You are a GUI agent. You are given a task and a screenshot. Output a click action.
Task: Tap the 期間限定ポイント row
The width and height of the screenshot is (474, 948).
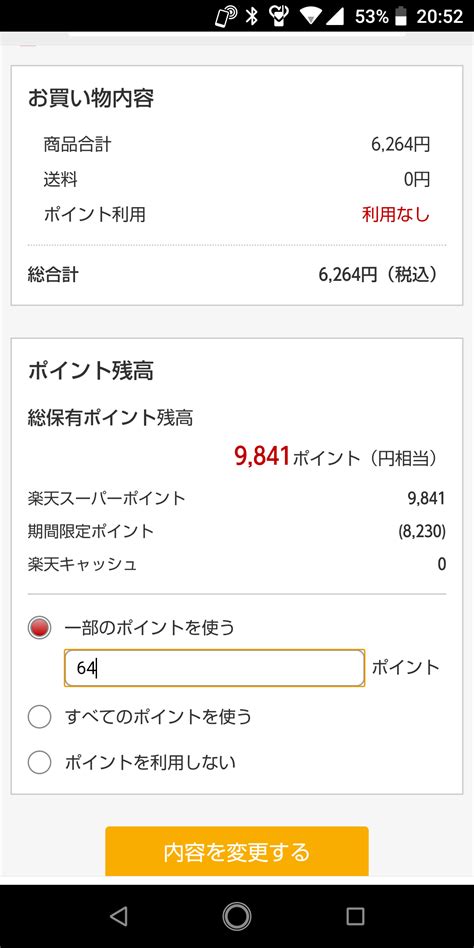point(236,531)
